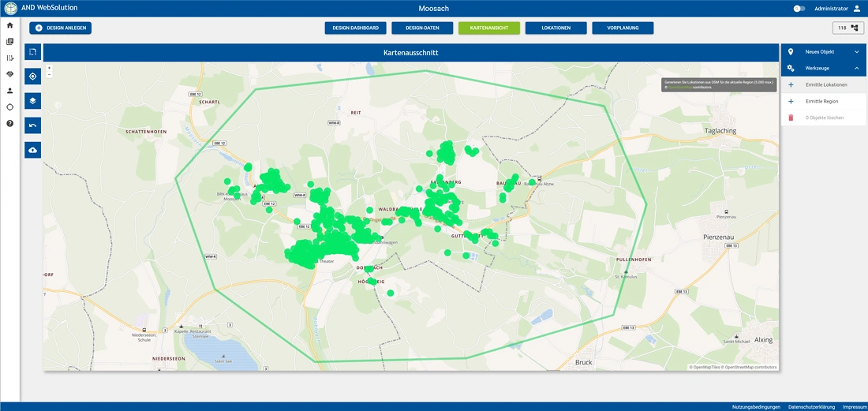
Task: Click the red trash icon
Action: [x=791, y=118]
